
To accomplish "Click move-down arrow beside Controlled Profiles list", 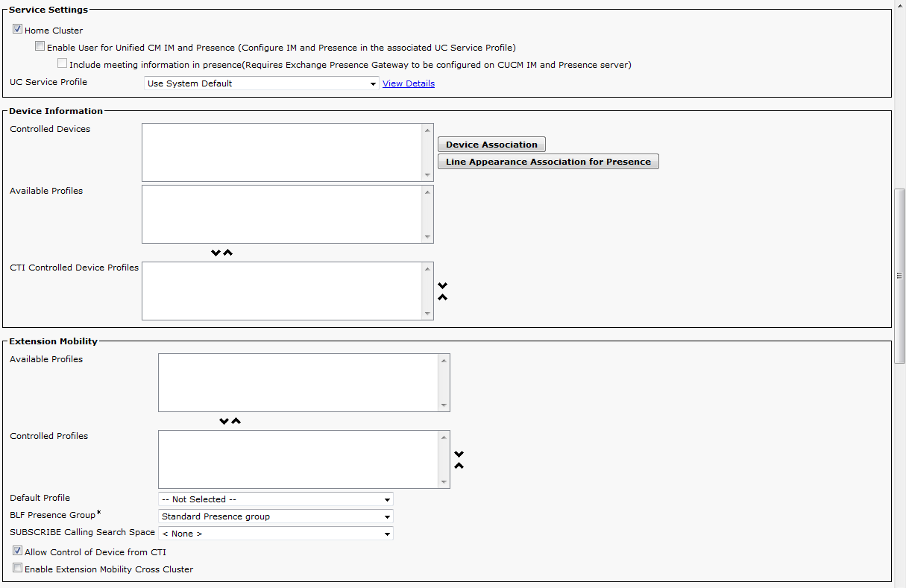I will pos(459,454).
